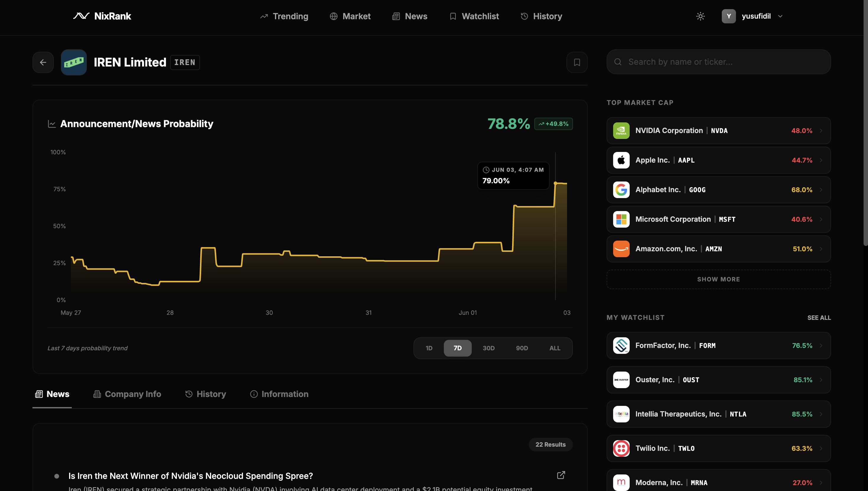Toggle light/dark theme sun icon

pyautogui.click(x=700, y=16)
